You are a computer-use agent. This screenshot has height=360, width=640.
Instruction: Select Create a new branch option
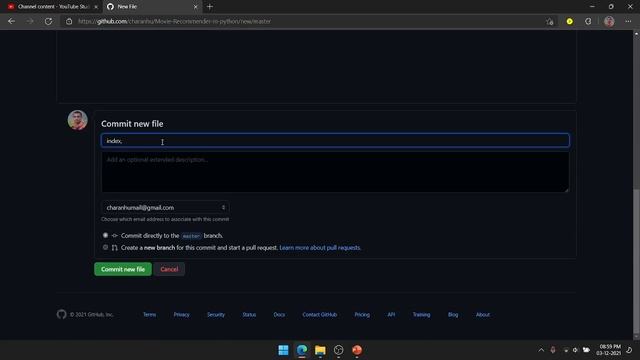click(x=105, y=247)
